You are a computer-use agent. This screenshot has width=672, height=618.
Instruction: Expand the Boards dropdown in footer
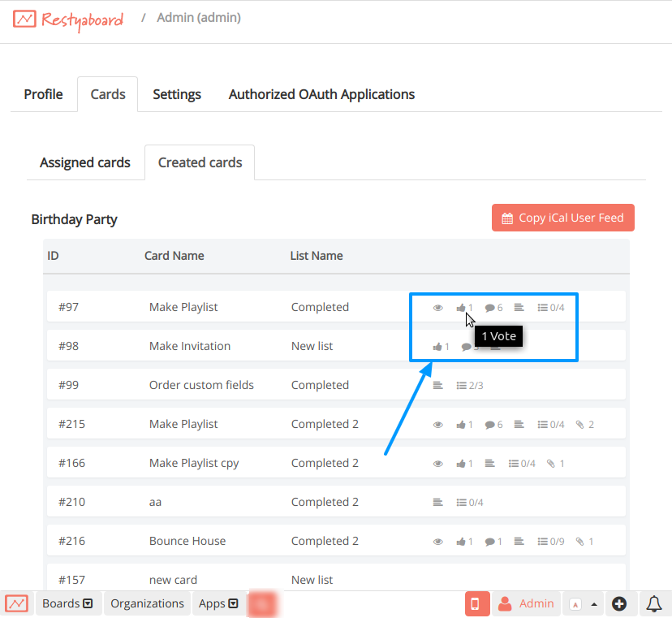[67, 603]
